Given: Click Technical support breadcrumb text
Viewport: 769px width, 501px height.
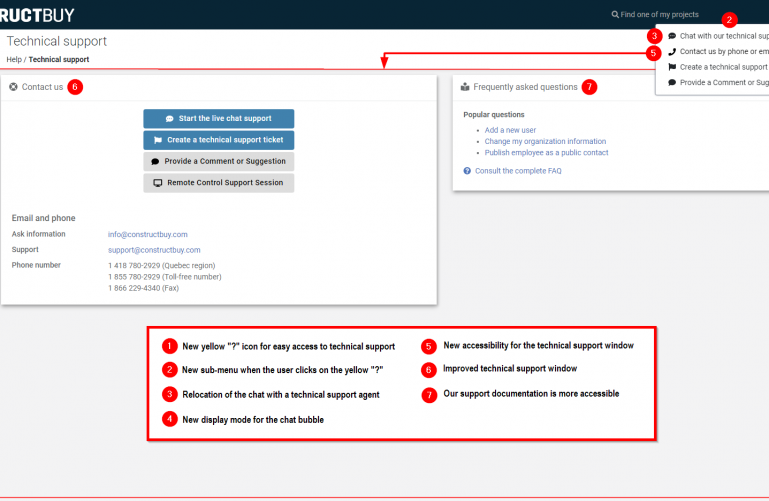Looking at the screenshot, I should 59,59.
